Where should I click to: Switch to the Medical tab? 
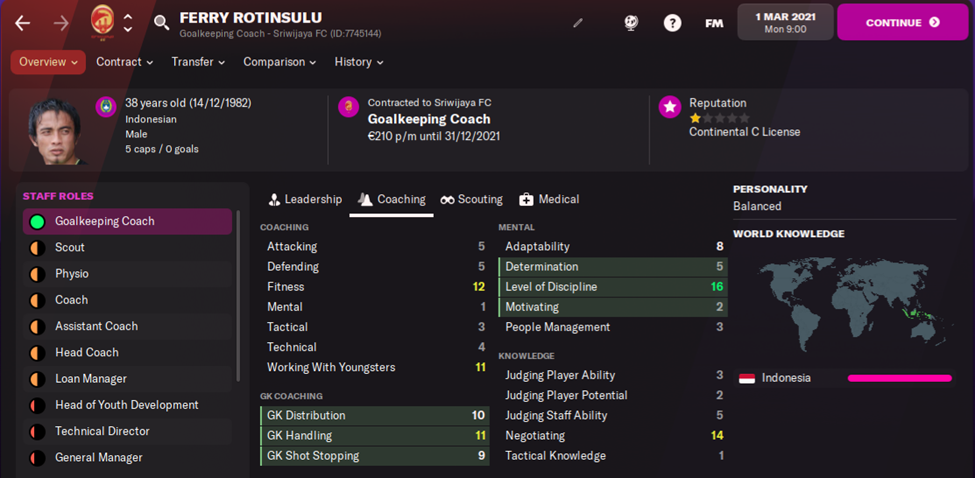[x=549, y=200]
